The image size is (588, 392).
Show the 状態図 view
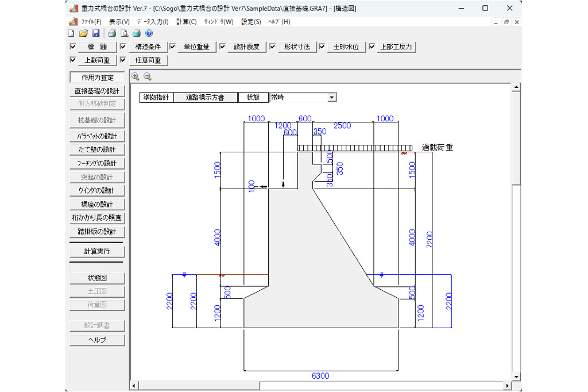point(96,278)
